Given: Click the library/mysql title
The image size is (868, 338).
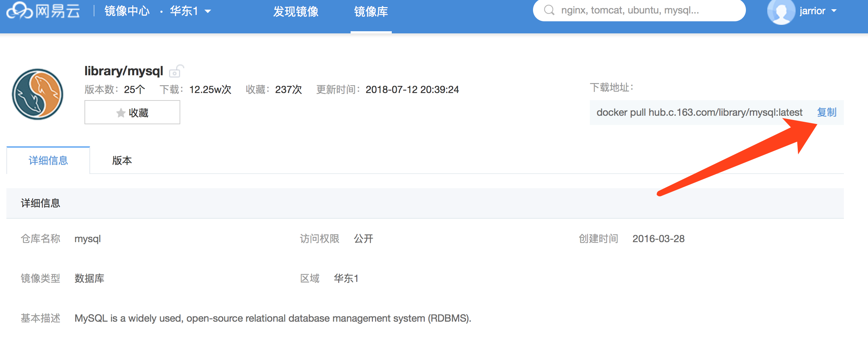Looking at the screenshot, I should (x=123, y=71).
